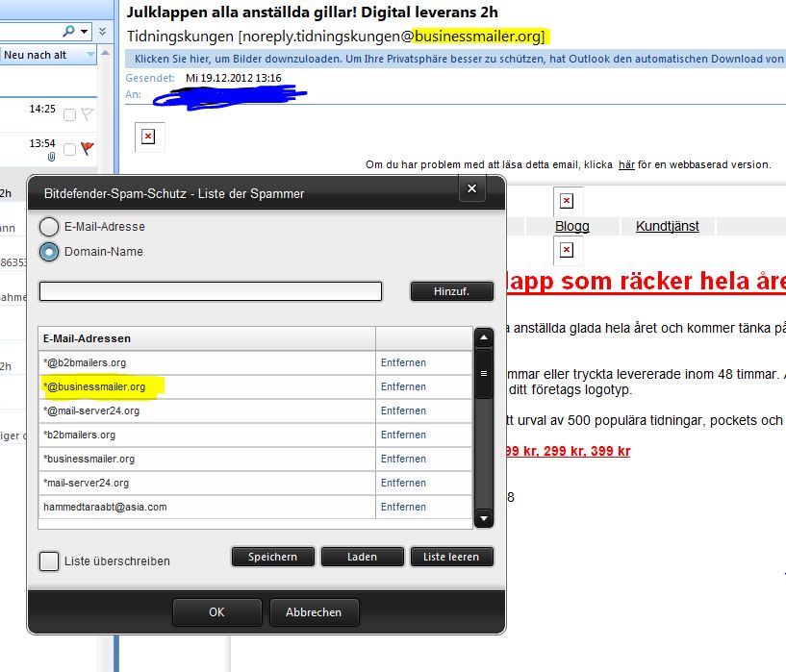Click the spammer address input field

pos(211,291)
